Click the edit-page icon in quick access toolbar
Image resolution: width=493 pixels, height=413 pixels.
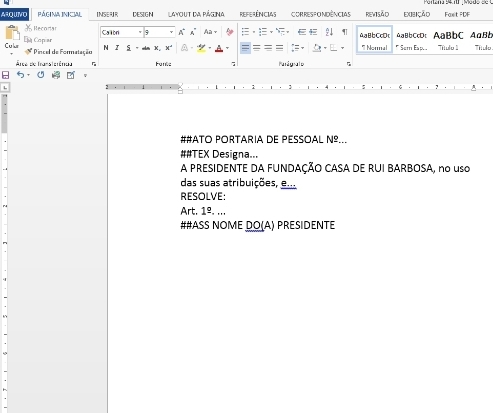[71, 75]
